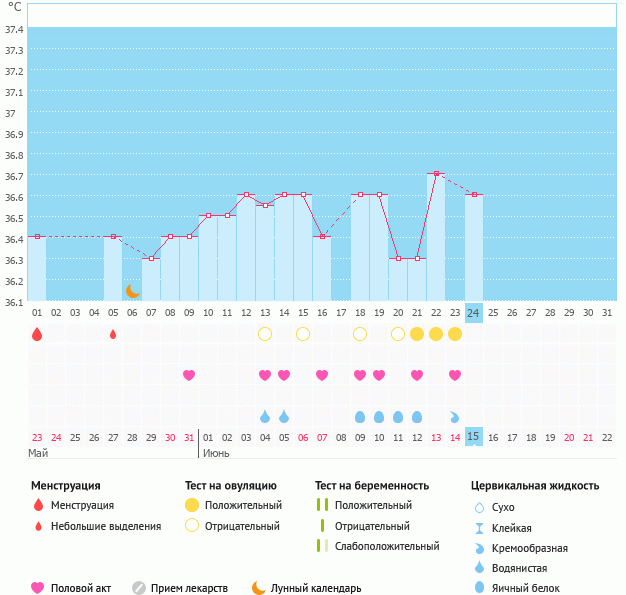Click the negative ovulation test circle on day 13
Viewport: 626px width, 595px height.
click(x=265, y=334)
